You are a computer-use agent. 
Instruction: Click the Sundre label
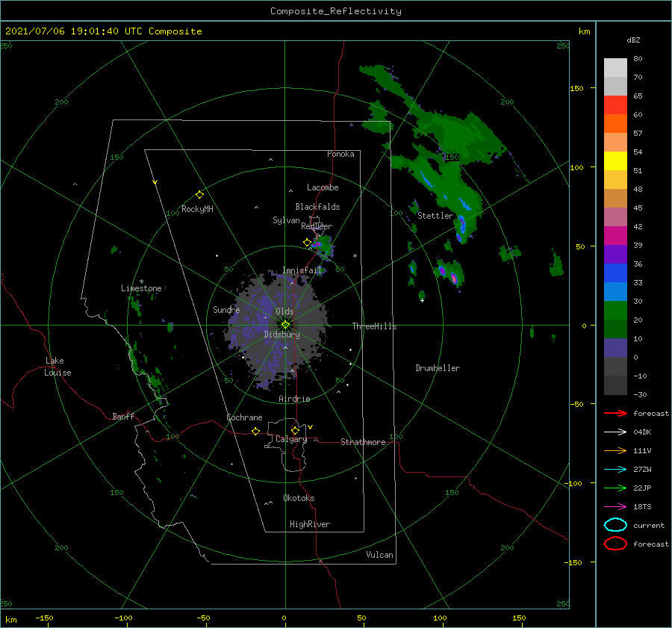(226, 309)
